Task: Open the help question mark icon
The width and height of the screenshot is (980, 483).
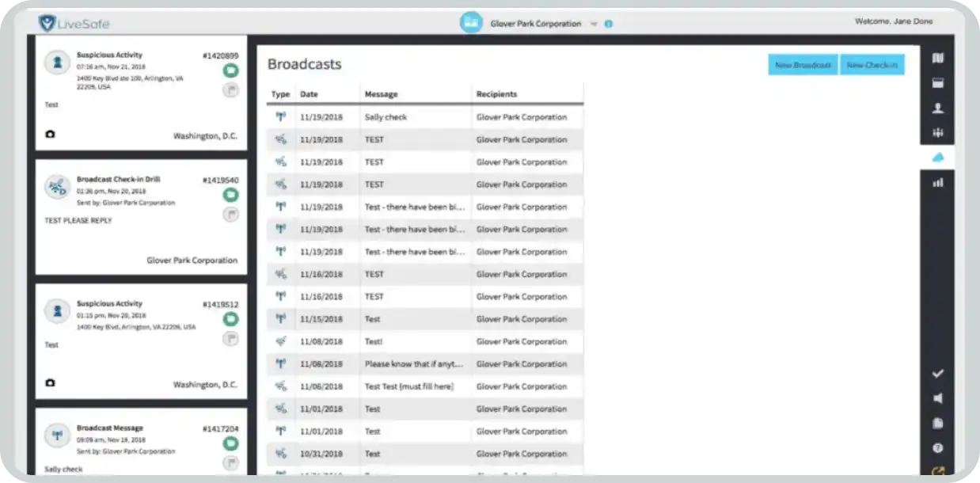Action: 938,448
